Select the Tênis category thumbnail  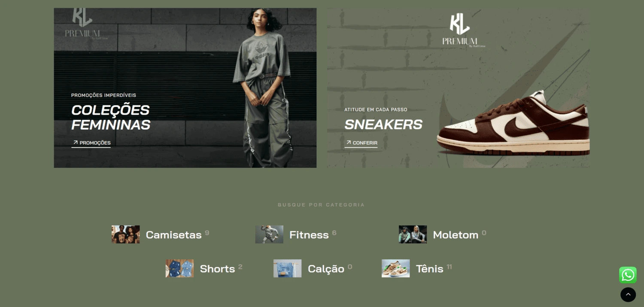(395, 268)
